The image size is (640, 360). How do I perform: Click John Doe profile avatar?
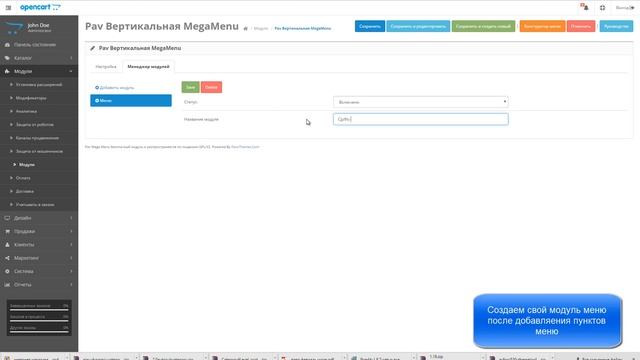(14, 28)
